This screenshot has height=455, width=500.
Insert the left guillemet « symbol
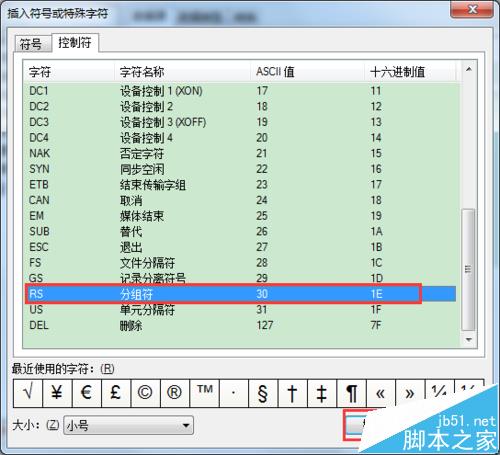[x=380, y=393]
